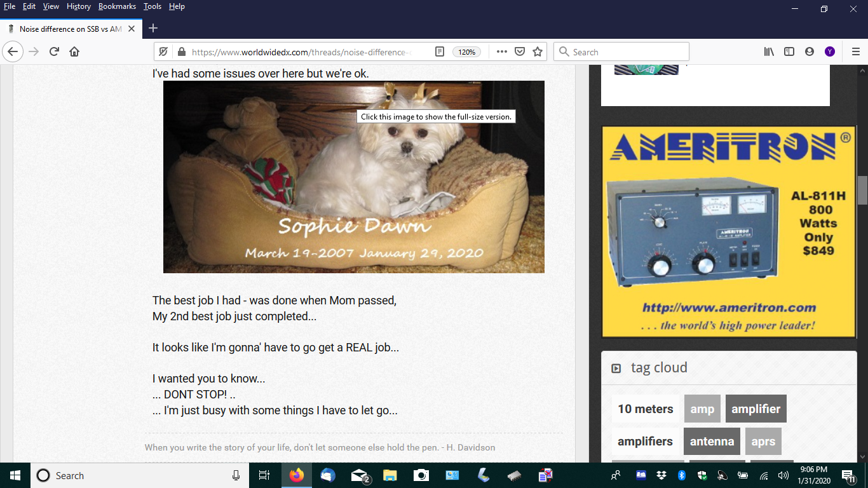Viewport: 868px width, 488px height.
Task: Save page to Pocket icon
Action: click(519, 52)
